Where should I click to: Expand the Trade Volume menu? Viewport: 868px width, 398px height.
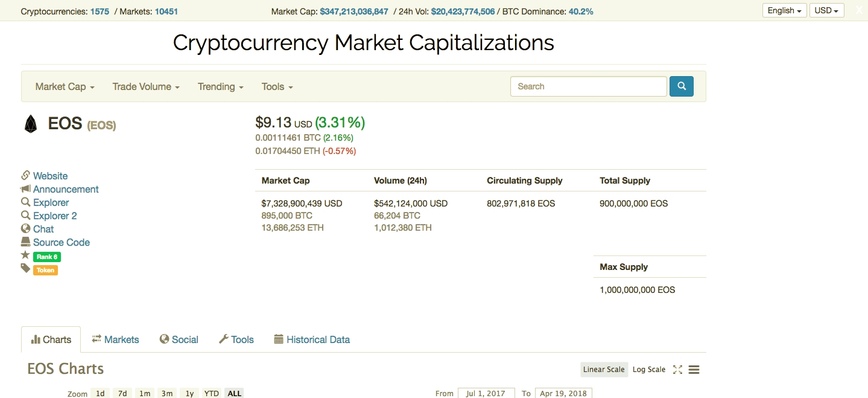(146, 86)
